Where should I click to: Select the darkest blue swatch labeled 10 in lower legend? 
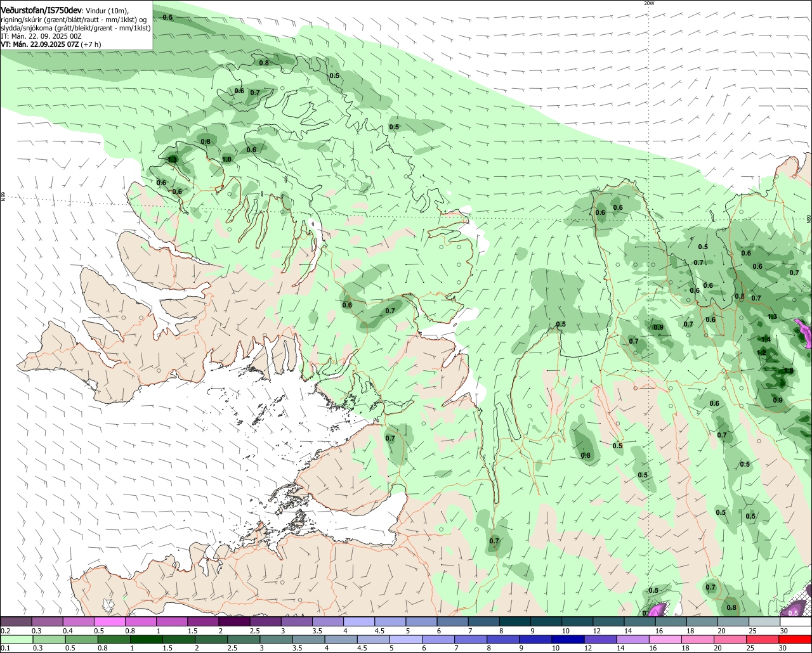(569, 640)
